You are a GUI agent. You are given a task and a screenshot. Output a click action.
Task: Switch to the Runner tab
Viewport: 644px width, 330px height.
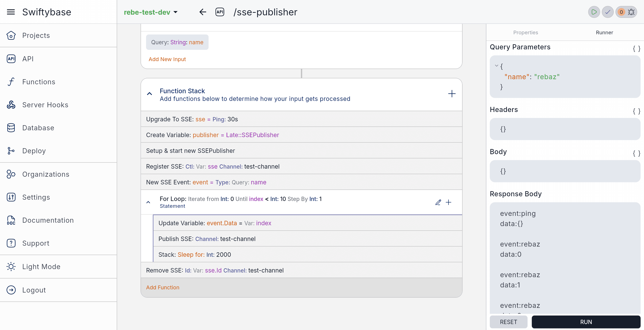(604, 33)
